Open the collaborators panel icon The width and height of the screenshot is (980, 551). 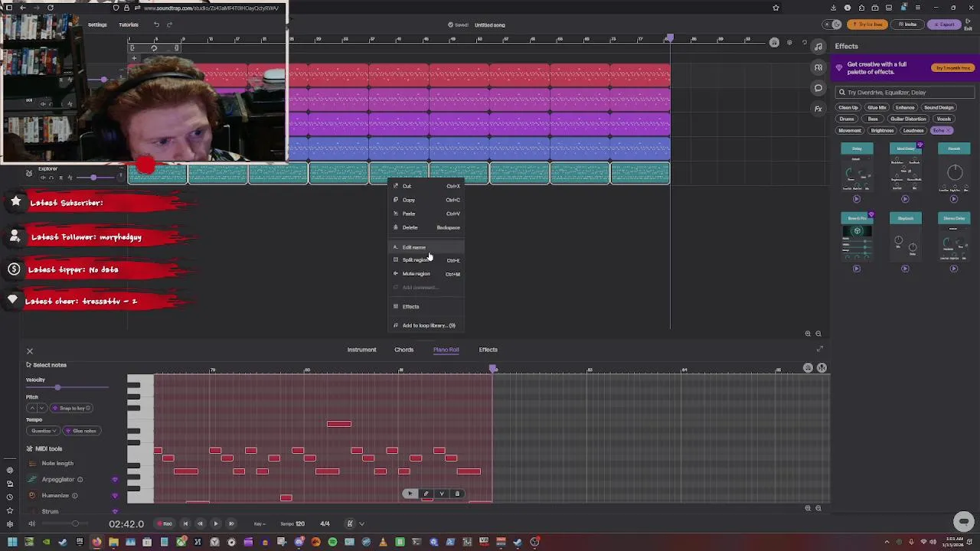coord(818,67)
